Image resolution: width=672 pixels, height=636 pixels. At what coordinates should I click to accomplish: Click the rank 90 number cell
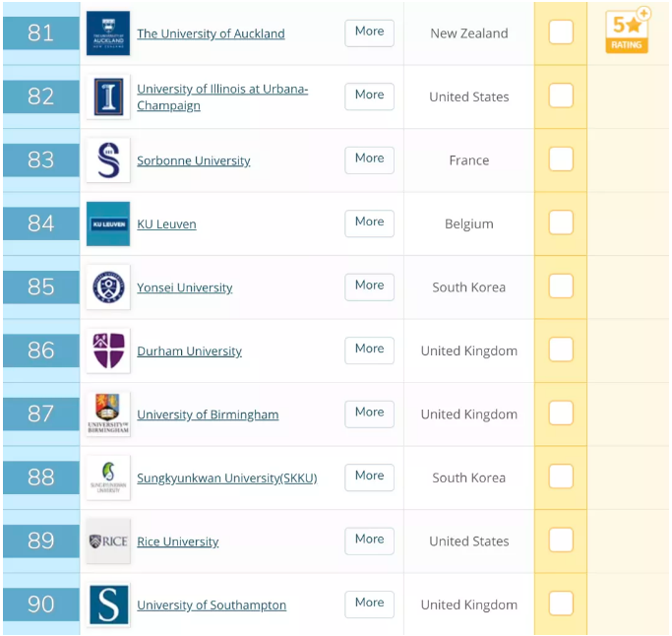pyautogui.click(x=41, y=604)
